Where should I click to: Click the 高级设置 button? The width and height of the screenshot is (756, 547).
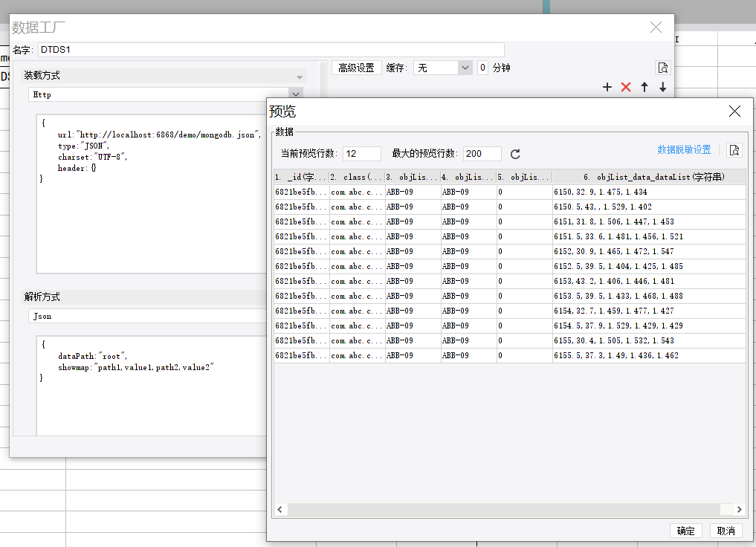click(x=356, y=68)
